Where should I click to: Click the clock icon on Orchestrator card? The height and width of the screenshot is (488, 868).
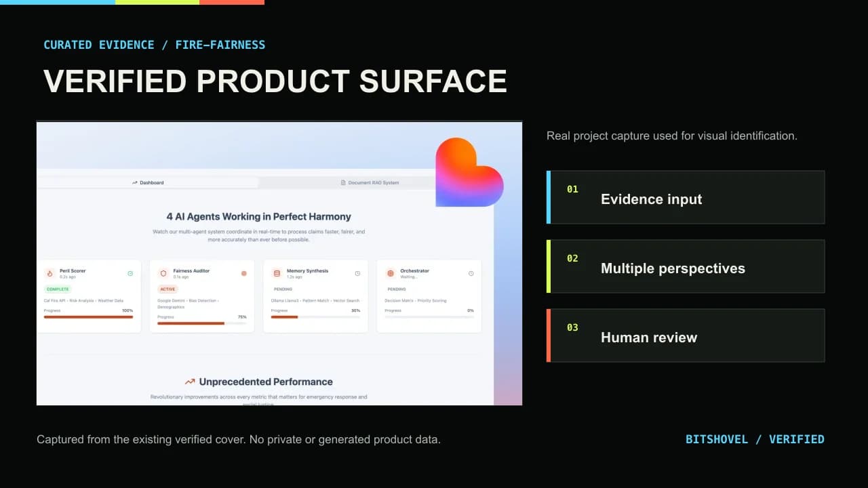471,273
